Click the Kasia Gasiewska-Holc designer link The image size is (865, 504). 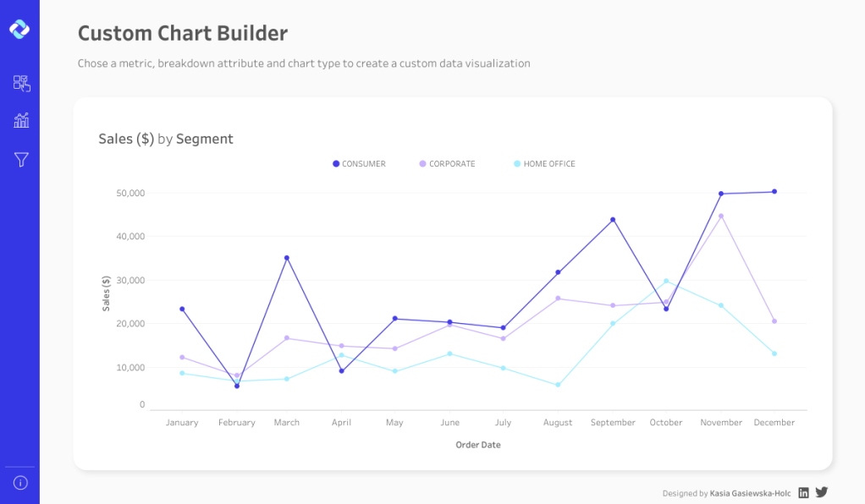click(750, 493)
